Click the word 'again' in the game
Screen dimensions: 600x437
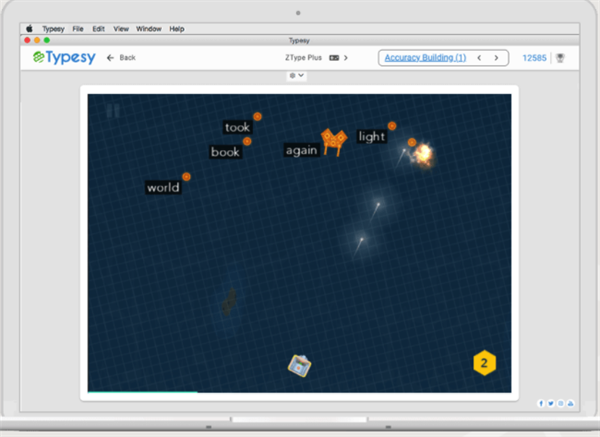point(302,150)
